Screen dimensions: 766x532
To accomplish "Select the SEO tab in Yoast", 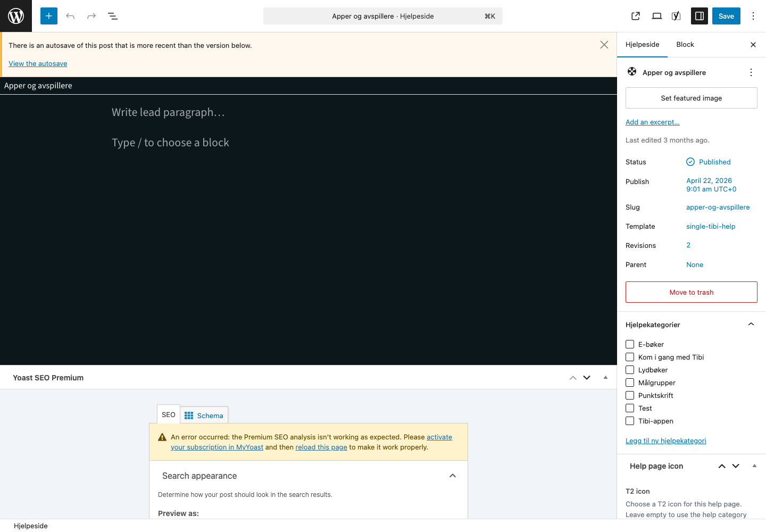I will pyautogui.click(x=169, y=414).
